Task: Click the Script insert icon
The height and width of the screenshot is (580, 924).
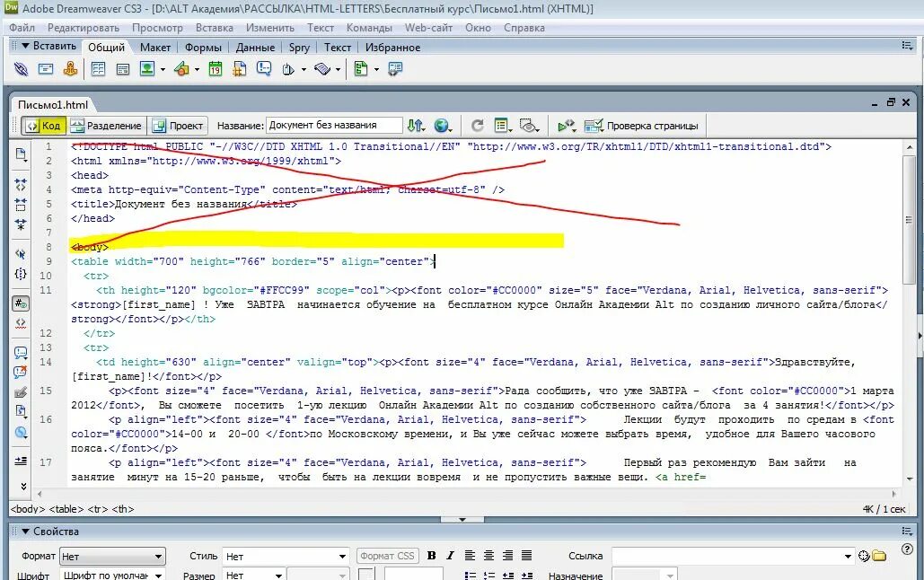Action: point(322,69)
